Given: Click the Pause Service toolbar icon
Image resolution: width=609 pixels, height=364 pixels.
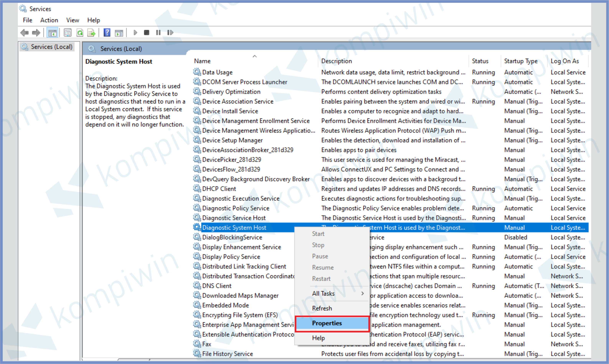Looking at the screenshot, I should 158,33.
